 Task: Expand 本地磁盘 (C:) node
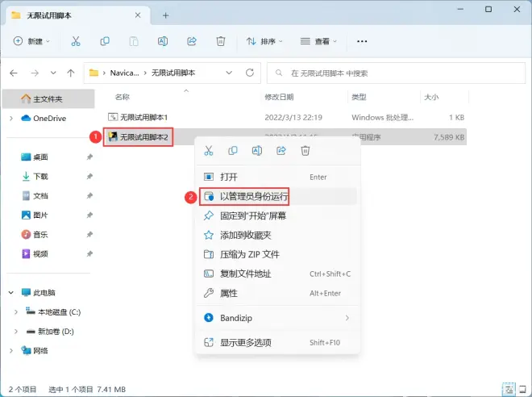click(x=16, y=311)
